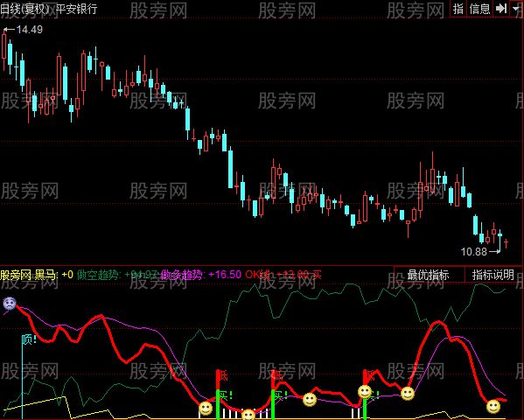Click the smiley face at indicator bottom center

coord(248,415)
